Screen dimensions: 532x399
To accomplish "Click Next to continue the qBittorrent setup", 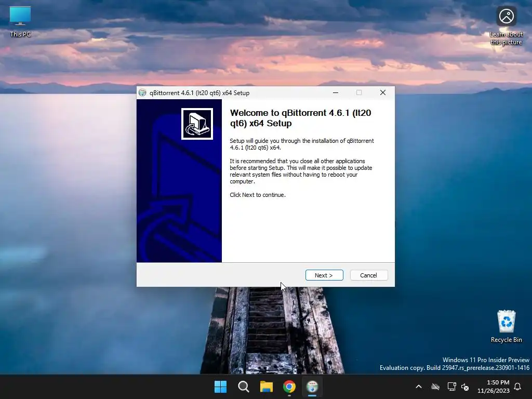I will click(324, 275).
